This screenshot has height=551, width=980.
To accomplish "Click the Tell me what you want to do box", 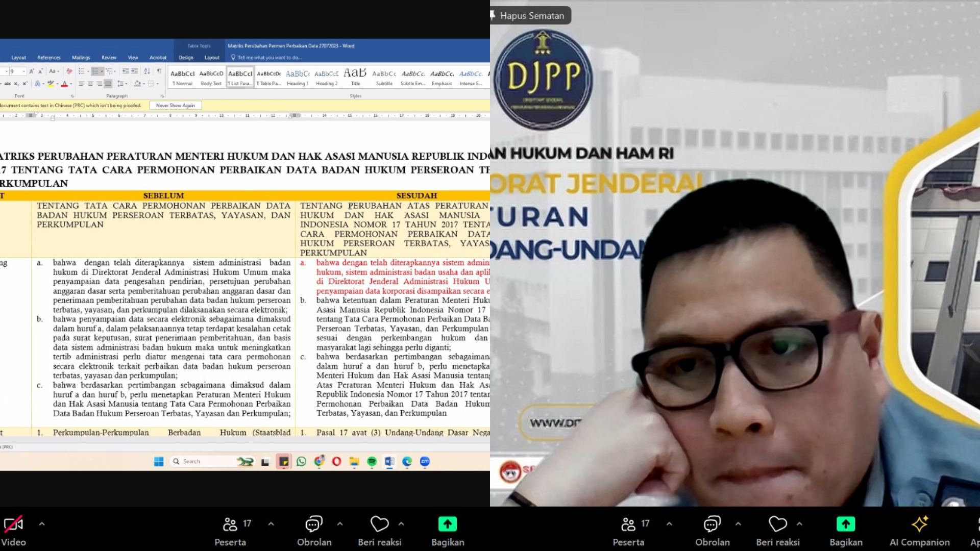I will pos(266,58).
